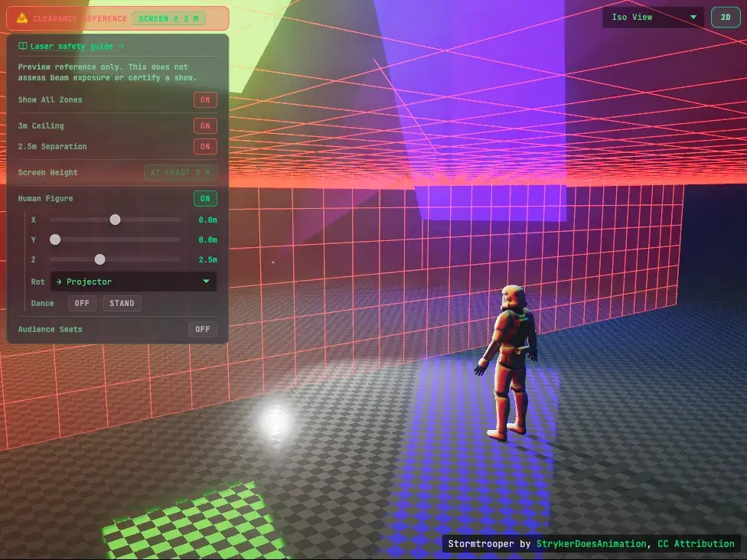747x560 pixels.
Task: Open the Iso View dropdown
Action: click(x=653, y=17)
